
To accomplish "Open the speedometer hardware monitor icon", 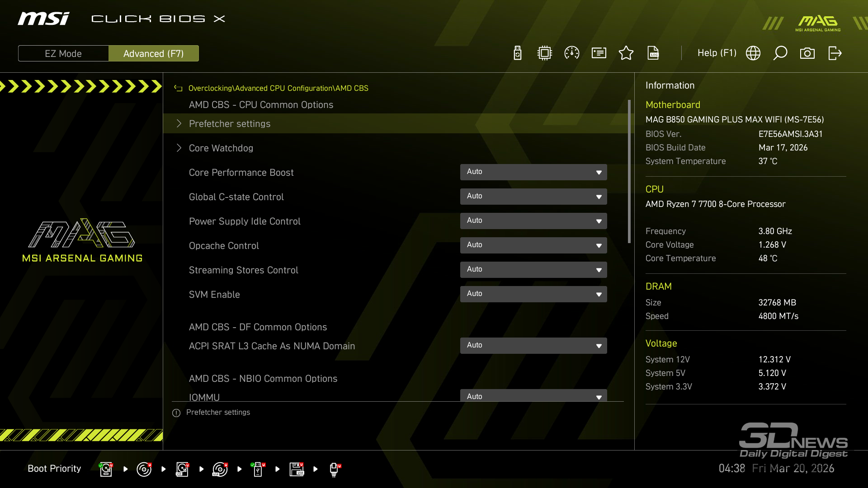I will pyautogui.click(x=572, y=53).
